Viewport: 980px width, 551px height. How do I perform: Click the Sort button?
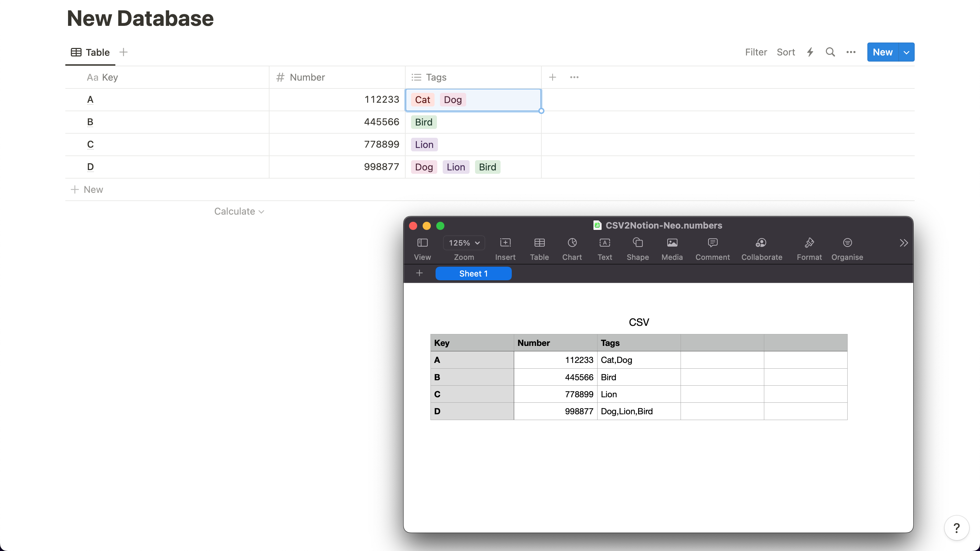786,52
